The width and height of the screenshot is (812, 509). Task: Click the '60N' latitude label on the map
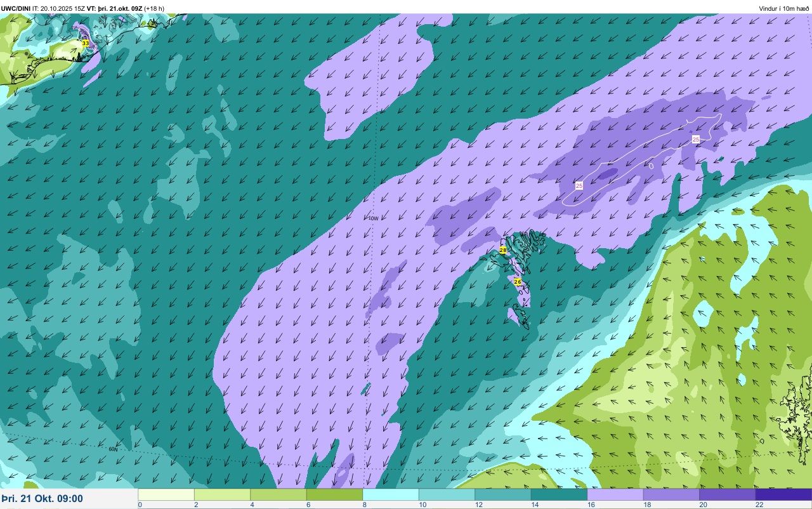[x=113, y=449]
